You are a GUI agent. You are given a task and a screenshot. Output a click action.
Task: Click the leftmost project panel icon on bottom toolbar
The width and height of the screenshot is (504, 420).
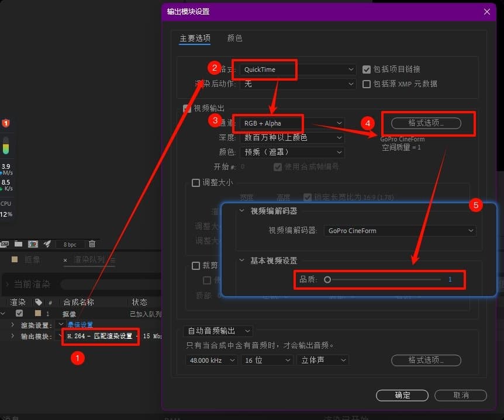5,244
